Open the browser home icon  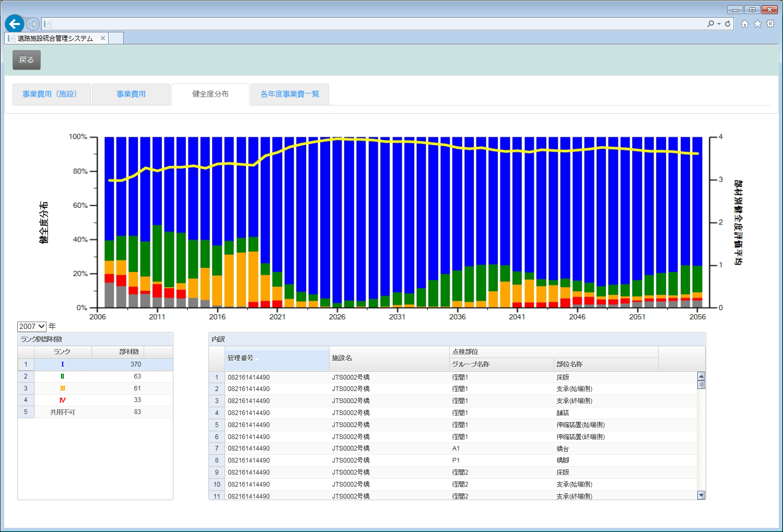point(745,23)
